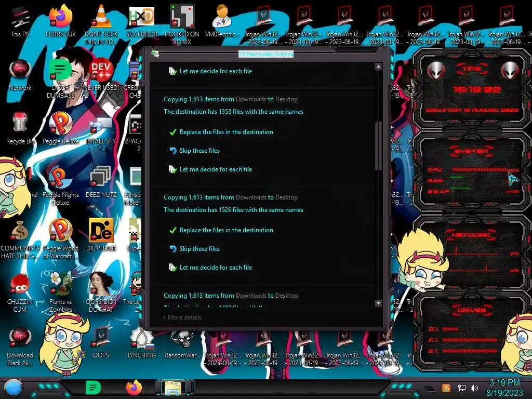Choose Replace for the 1526 files conflict
The height and width of the screenshot is (399, 532).
(x=221, y=230)
